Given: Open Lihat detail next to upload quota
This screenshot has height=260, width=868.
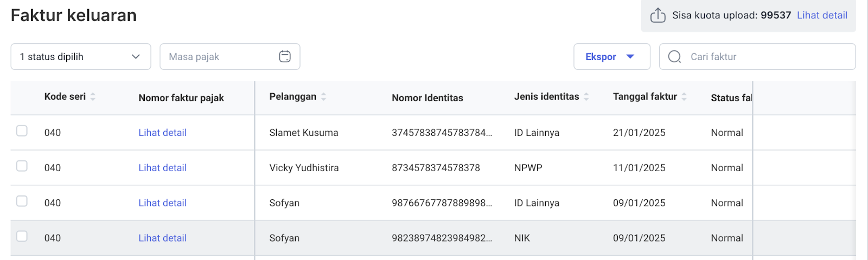Looking at the screenshot, I should [822, 15].
